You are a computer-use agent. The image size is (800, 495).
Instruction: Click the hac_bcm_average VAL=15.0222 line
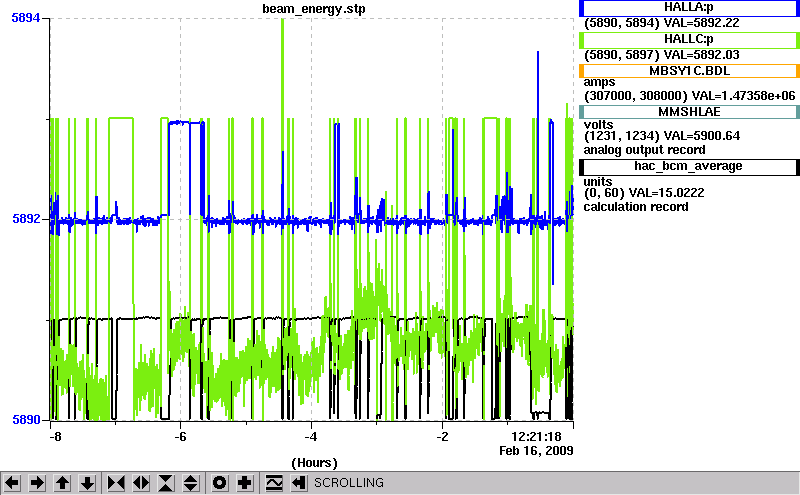pos(644,193)
